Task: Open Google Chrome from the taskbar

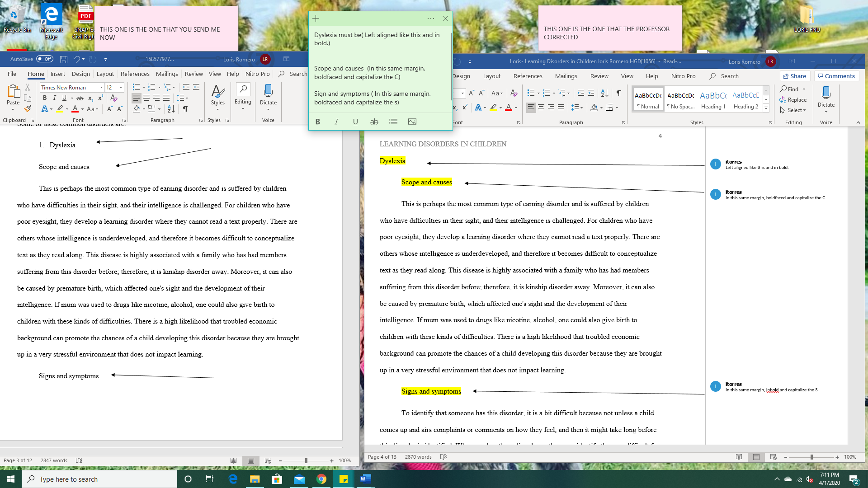Action: tap(321, 479)
